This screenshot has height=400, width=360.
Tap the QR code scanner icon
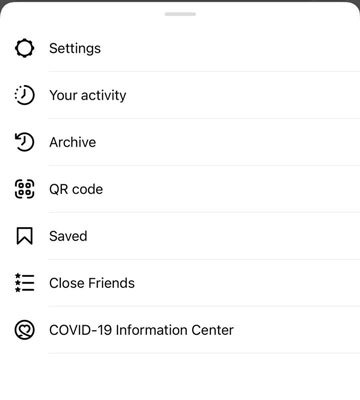24,189
